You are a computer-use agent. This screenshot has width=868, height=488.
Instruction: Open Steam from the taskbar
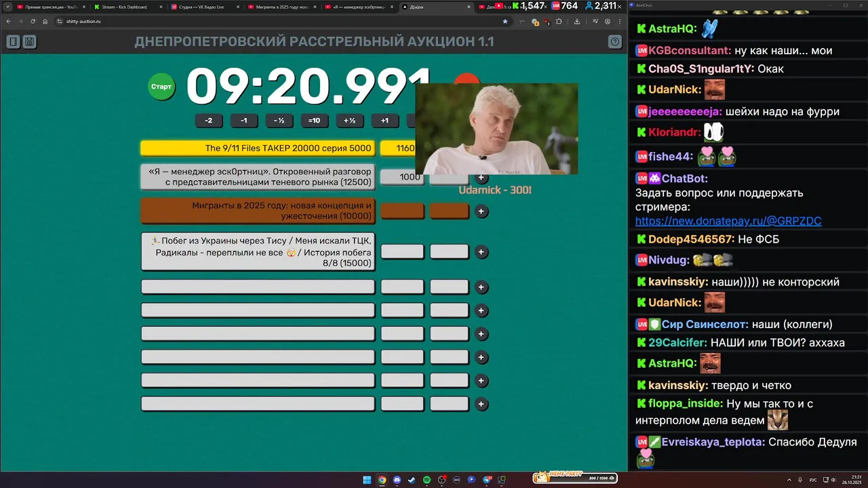[x=412, y=480]
